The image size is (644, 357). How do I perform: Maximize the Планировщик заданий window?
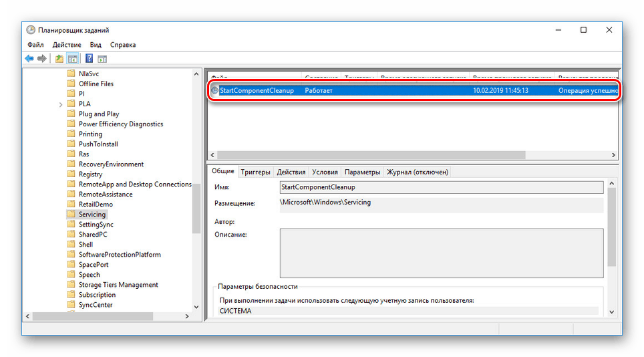pyautogui.click(x=583, y=30)
